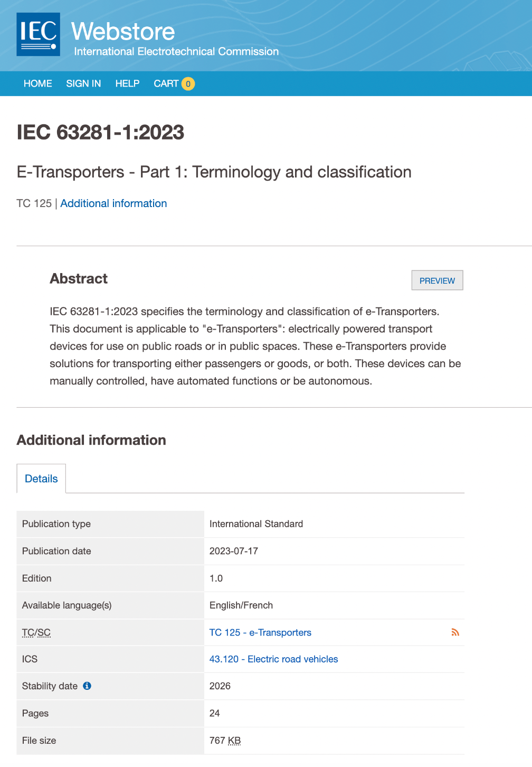
Task: Click the Abstract section heading
Action: (79, 279)
